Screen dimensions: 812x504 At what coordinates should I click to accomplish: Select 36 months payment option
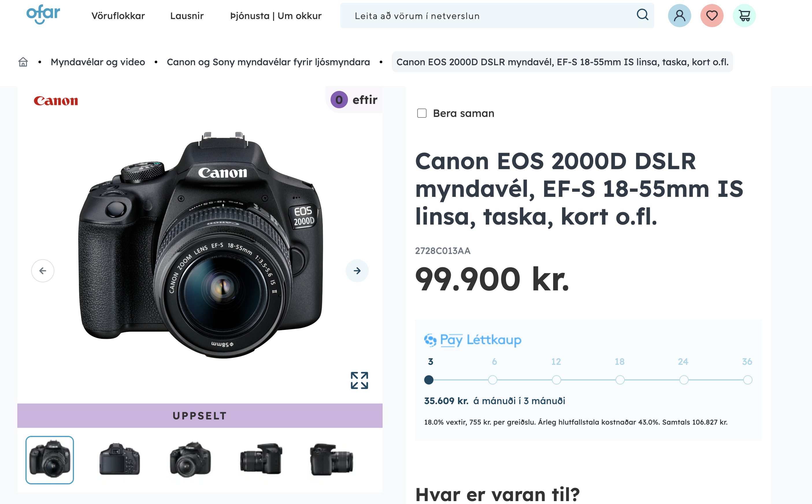pyautogui.click(x=748, y=380)
